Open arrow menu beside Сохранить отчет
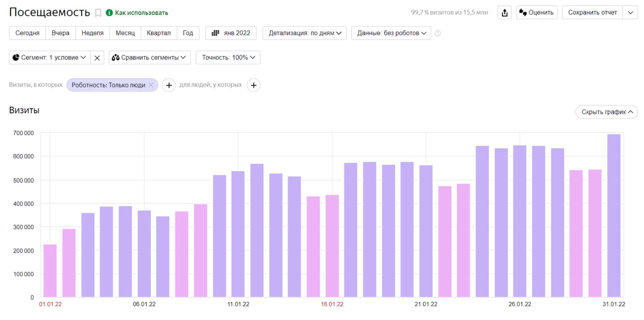Image resolution: width=644 pixels, height=320 pixels. click(x=630, y=13)
